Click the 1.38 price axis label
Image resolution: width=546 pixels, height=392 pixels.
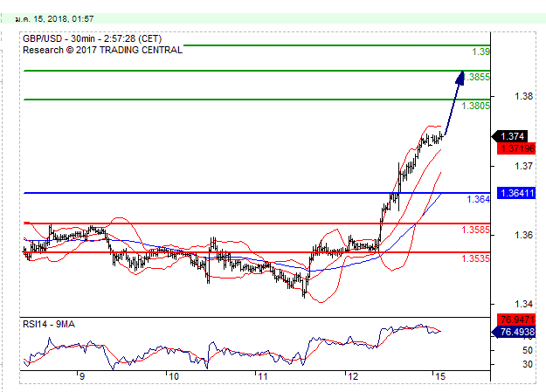(524, 96)
